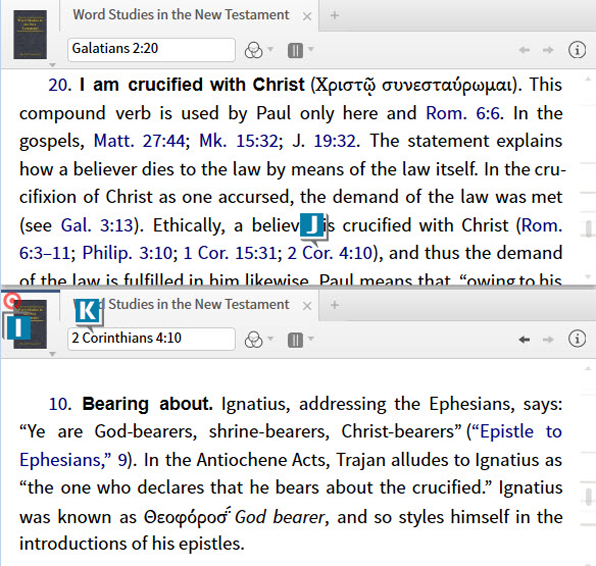Image resolution: width=596 pixels, height=566 pixels.
Task: Click back arrow in Galatians panel
Action: pos(524,50)
